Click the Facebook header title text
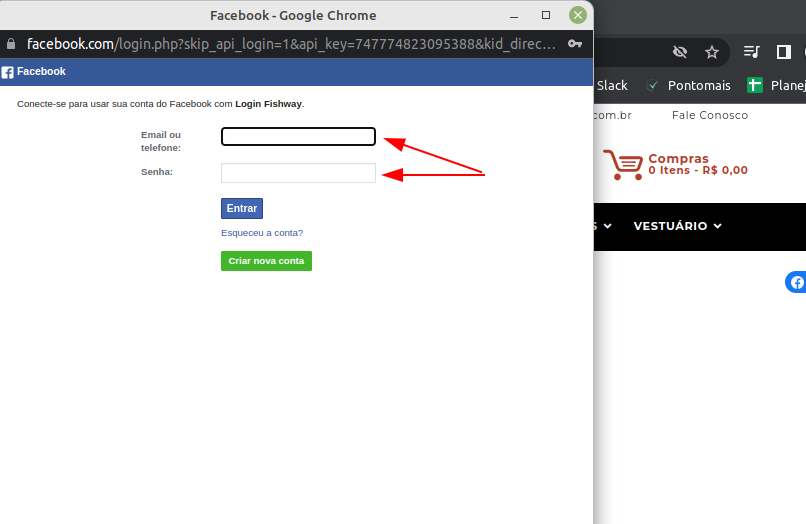806x524 pixels. click(x=41, y=71)
